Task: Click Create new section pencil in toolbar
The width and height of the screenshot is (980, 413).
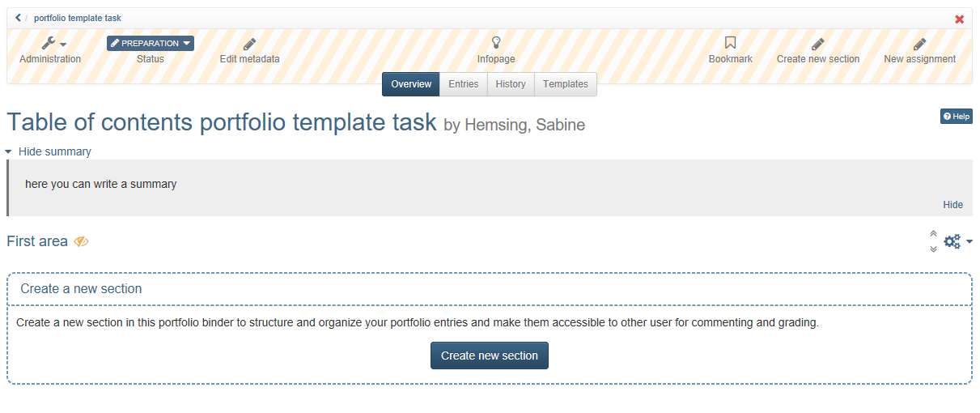Action: coord(818,44)
